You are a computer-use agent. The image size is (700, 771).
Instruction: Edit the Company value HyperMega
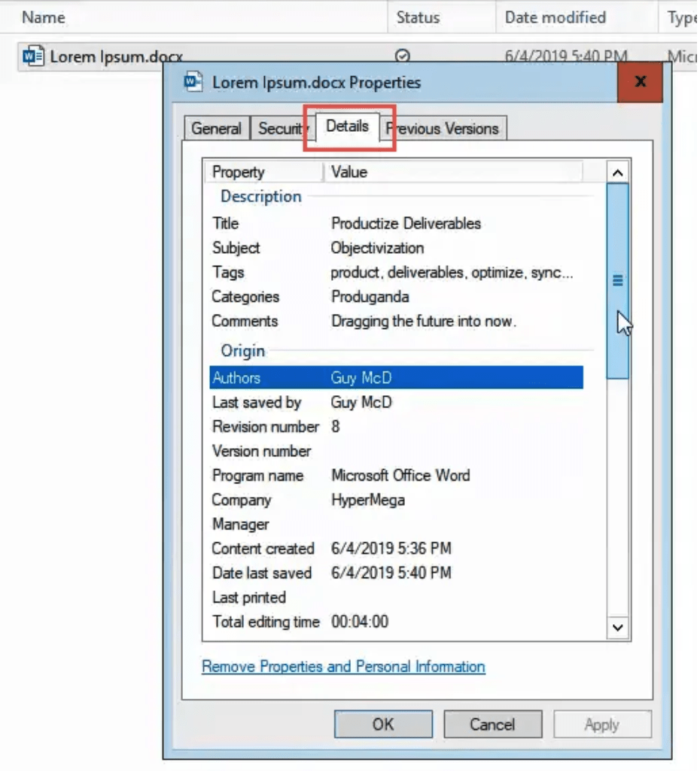[368, 500]
